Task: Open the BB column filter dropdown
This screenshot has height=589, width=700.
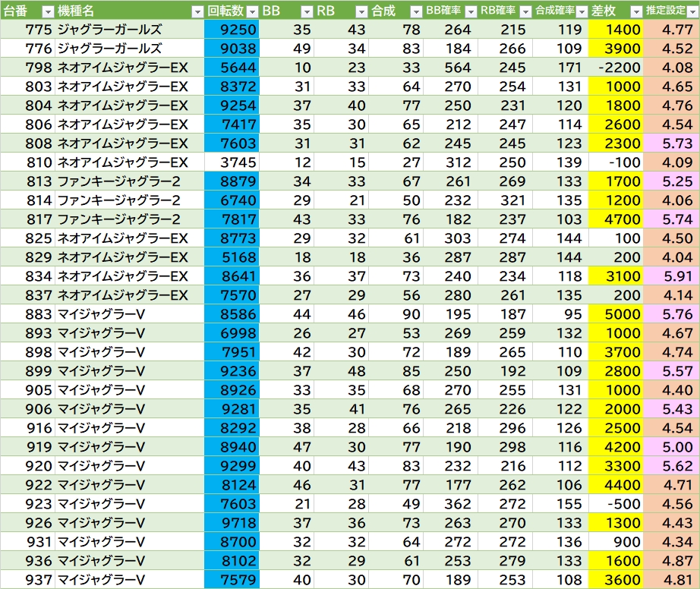Action: [x=307, y=11]
